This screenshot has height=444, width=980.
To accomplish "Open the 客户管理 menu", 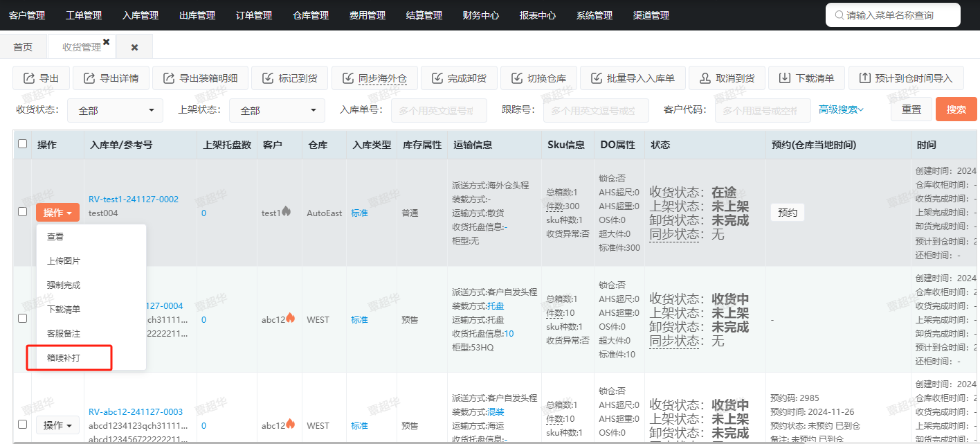I will [x=27, y=15].
